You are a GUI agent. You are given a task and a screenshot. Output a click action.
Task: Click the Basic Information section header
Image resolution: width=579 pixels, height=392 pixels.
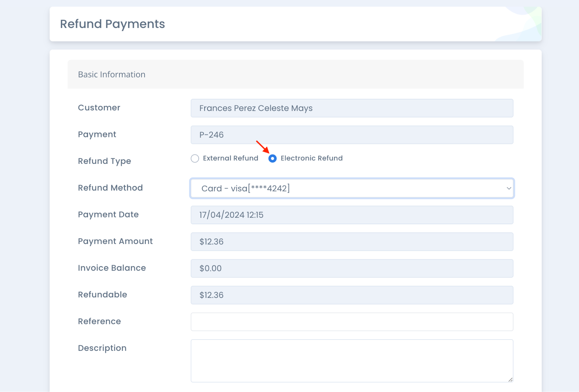click(111, 74)
